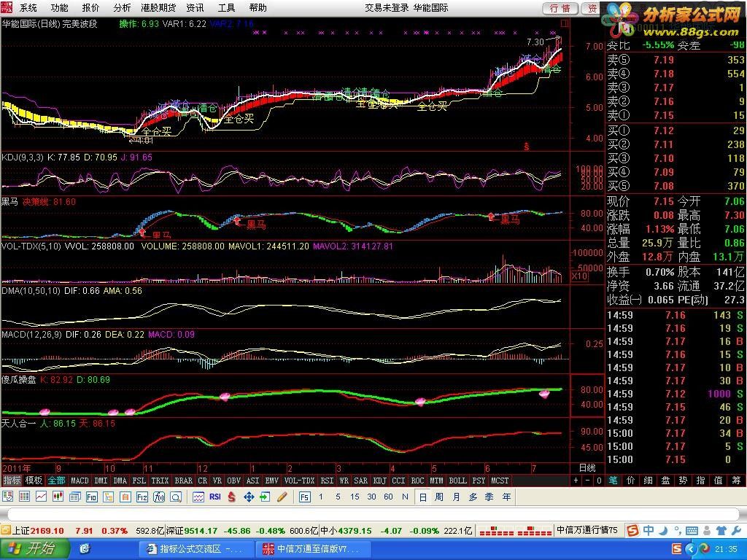Click the 深证 9514.17 index in status bar
This screenshot has width=747, height=560.
click(191, 531)
